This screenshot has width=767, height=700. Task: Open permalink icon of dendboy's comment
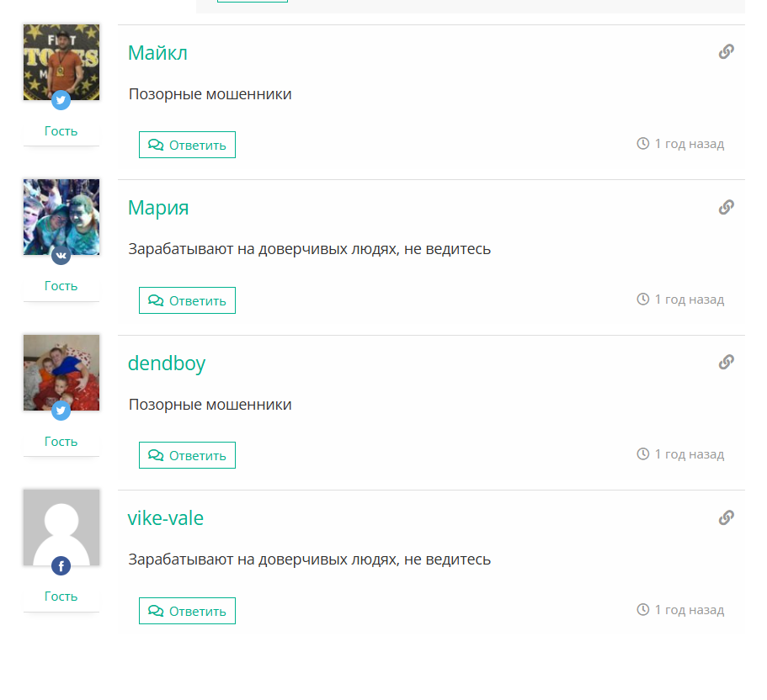coord(726,362)
